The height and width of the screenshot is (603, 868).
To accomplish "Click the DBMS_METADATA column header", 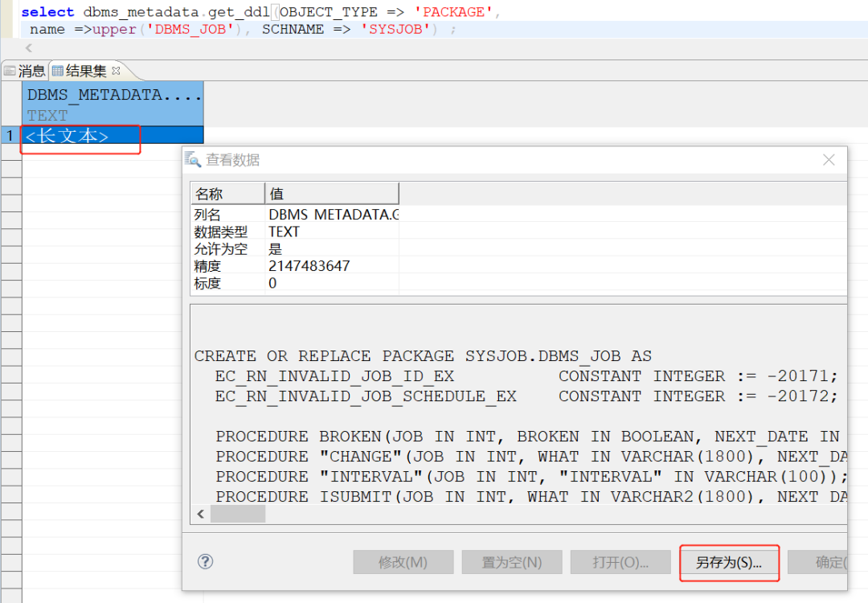I will (x=113, y=104).
